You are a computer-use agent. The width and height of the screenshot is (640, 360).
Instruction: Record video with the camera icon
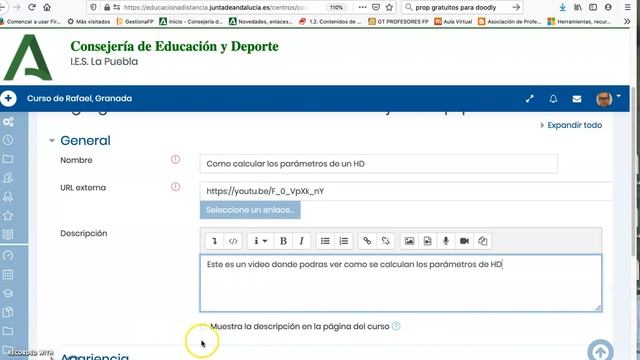click(464, 241)
